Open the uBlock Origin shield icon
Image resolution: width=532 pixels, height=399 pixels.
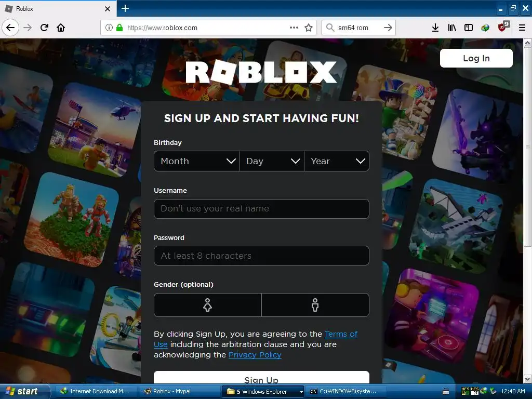(x=502, y=27)
